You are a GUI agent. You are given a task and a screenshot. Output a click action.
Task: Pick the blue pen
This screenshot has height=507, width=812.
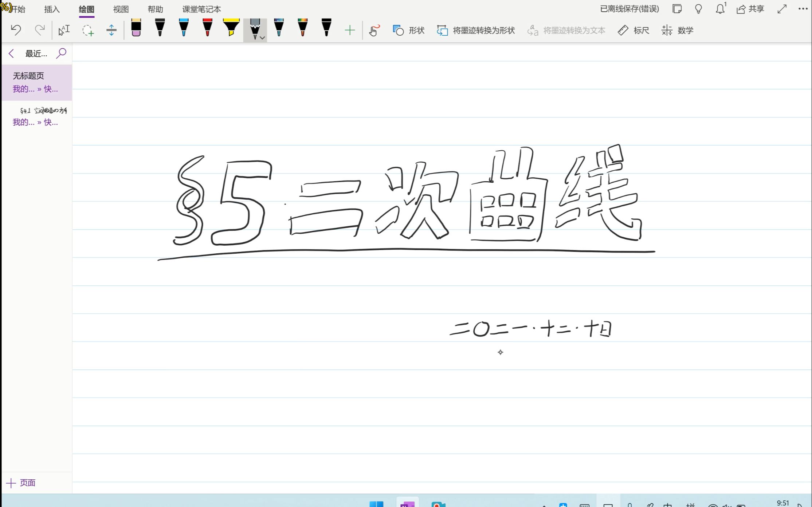(184, 28)
